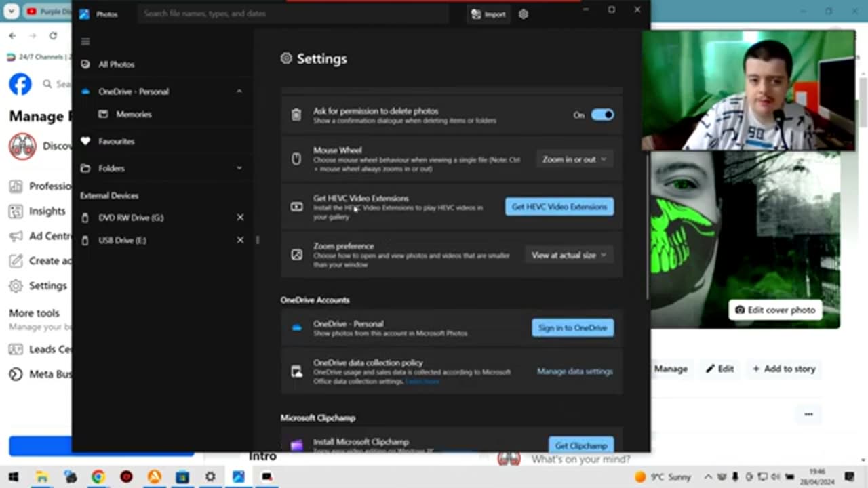Image resolution: width=868 pixels, height=488 pixels.
Task: Remove USB Drive (E:) with X
Action: [x=240, y=240]
